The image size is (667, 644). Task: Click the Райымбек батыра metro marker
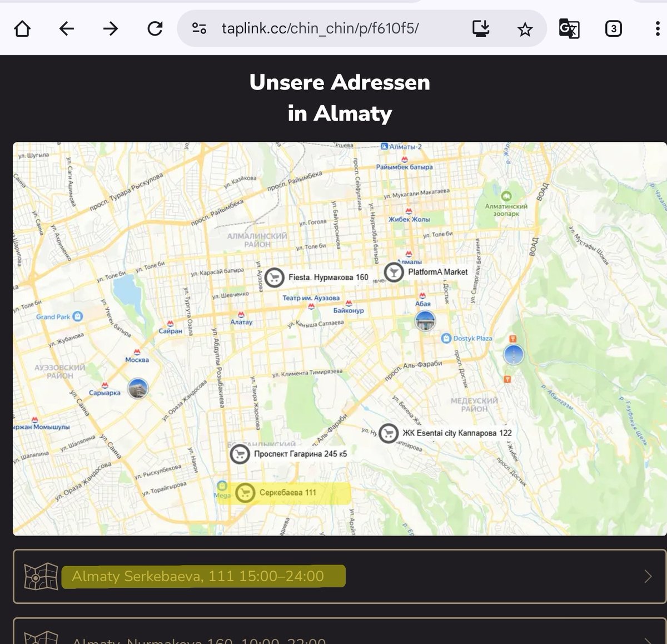click(x=405, y=160)
